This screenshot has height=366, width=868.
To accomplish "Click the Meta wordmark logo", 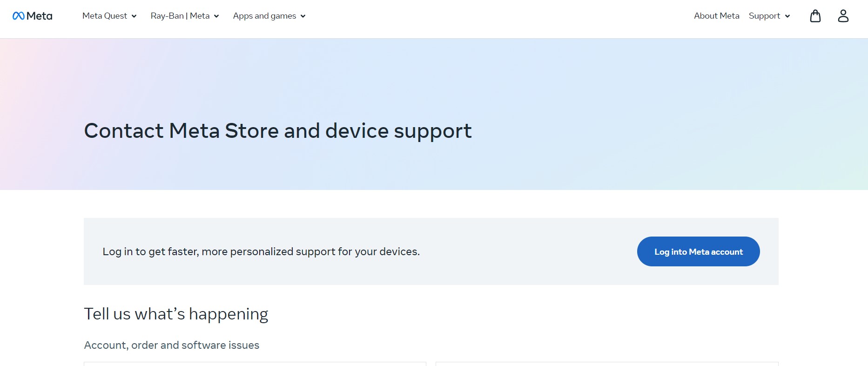I will [39, 15].
